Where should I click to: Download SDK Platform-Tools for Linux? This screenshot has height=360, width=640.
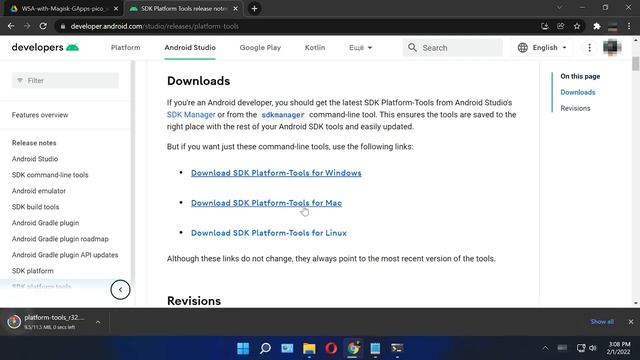(269, 233)
